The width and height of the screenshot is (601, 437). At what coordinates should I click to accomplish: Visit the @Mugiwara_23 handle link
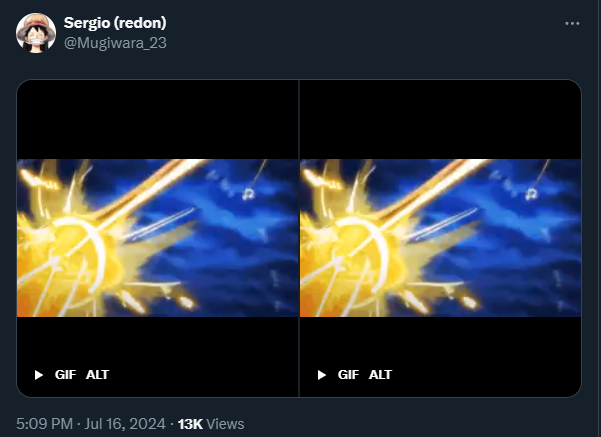tap(115, 43)
